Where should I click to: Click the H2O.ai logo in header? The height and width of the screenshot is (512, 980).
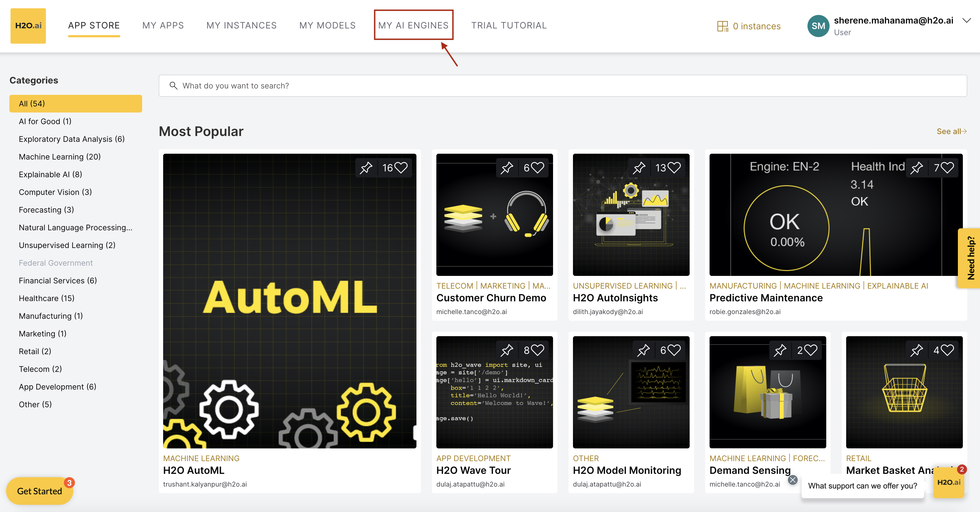[28, 25]
